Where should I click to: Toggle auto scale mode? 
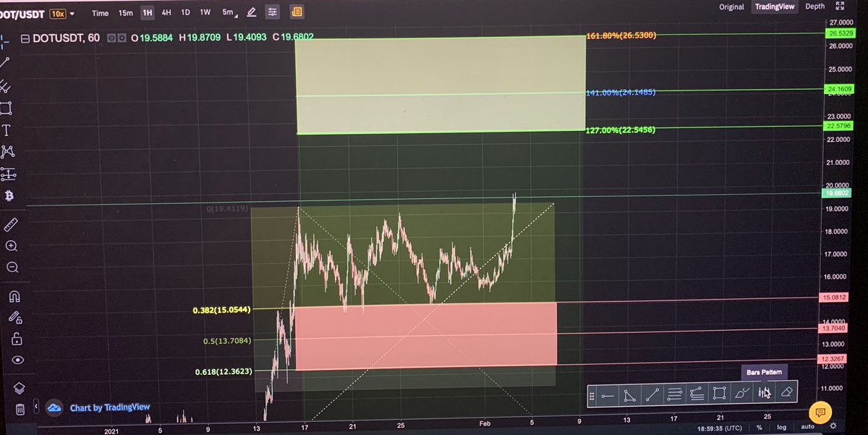(x=808, y=427)
